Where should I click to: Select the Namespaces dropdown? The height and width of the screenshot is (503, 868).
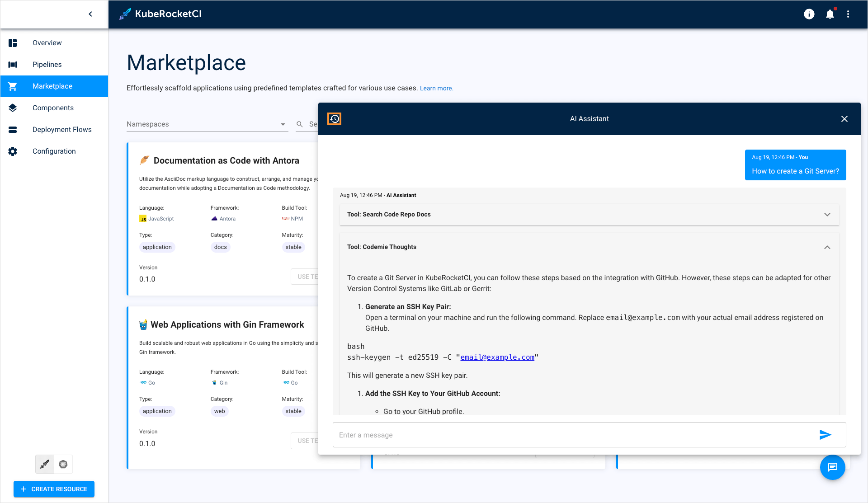(206, 124)
